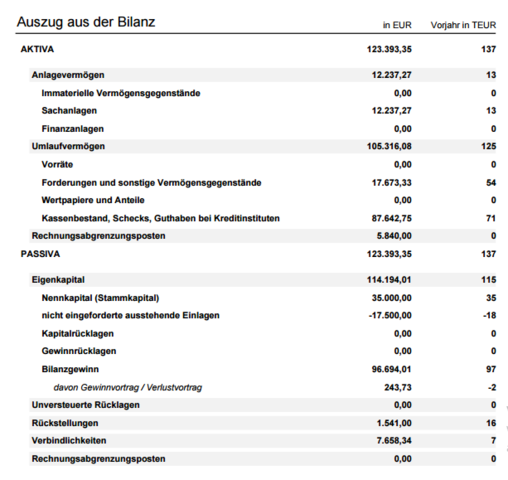Select Rückstellungen prior-year value 16
This screenshot has width=508, height=480.
tap(491, 423)
